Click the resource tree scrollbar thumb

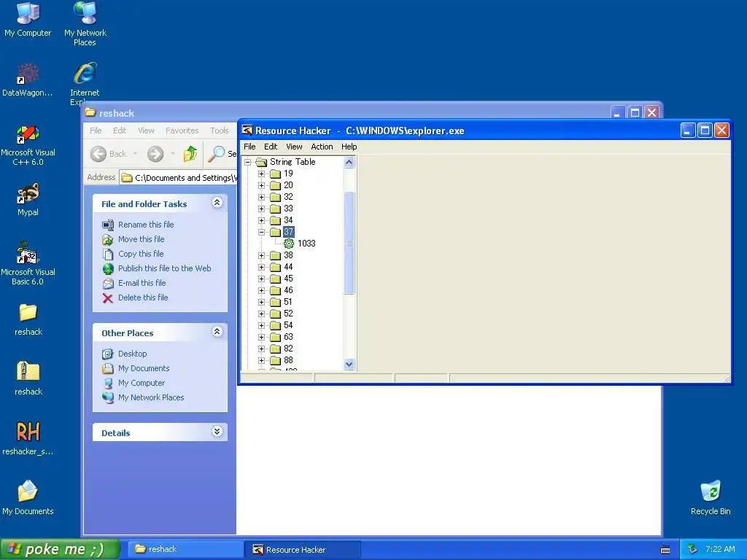coord(349,243)
